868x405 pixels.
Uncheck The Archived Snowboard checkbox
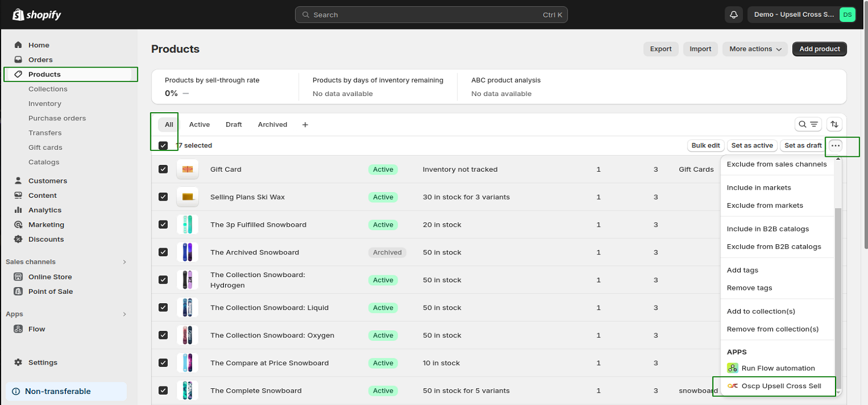click(x=163, y=252)
